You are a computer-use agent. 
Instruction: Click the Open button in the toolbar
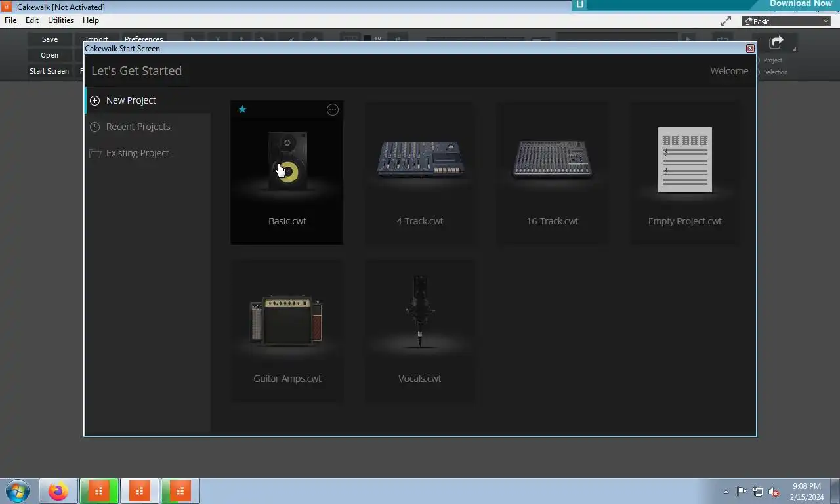(50, 55)
